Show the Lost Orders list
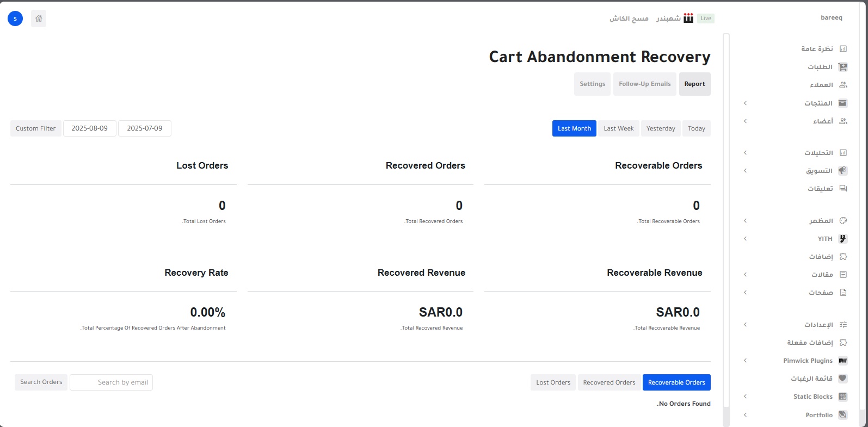 click(x=553, y=382)
